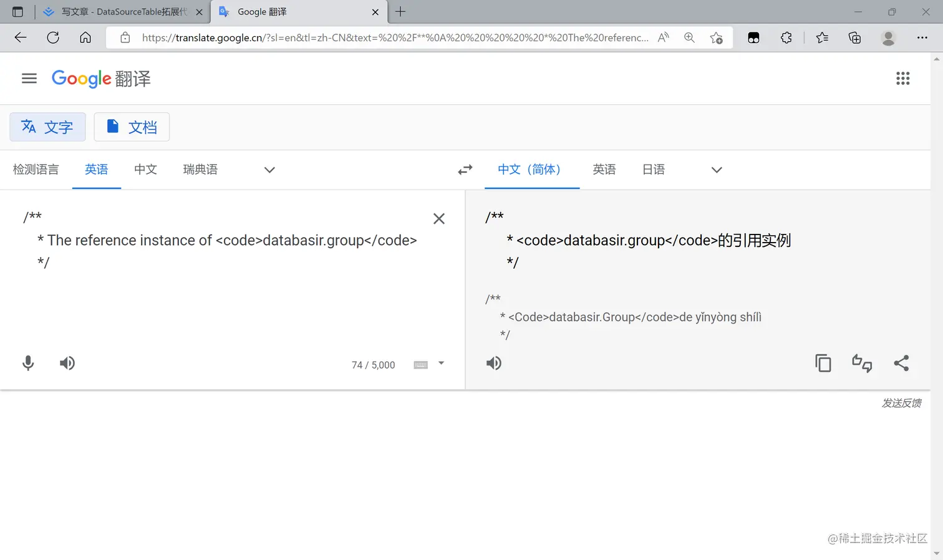
Task: Go to the browser home page
Action: (85, 37)
